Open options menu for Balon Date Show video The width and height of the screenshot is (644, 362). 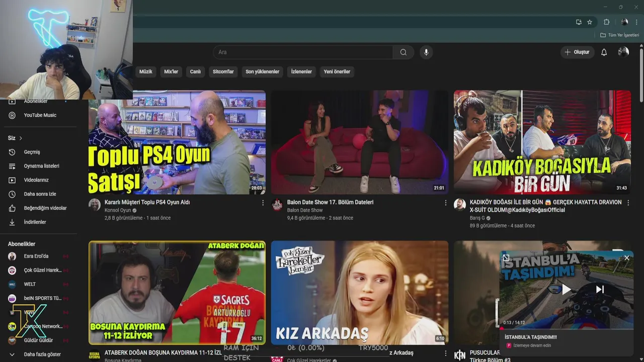[x=445, y=203]
